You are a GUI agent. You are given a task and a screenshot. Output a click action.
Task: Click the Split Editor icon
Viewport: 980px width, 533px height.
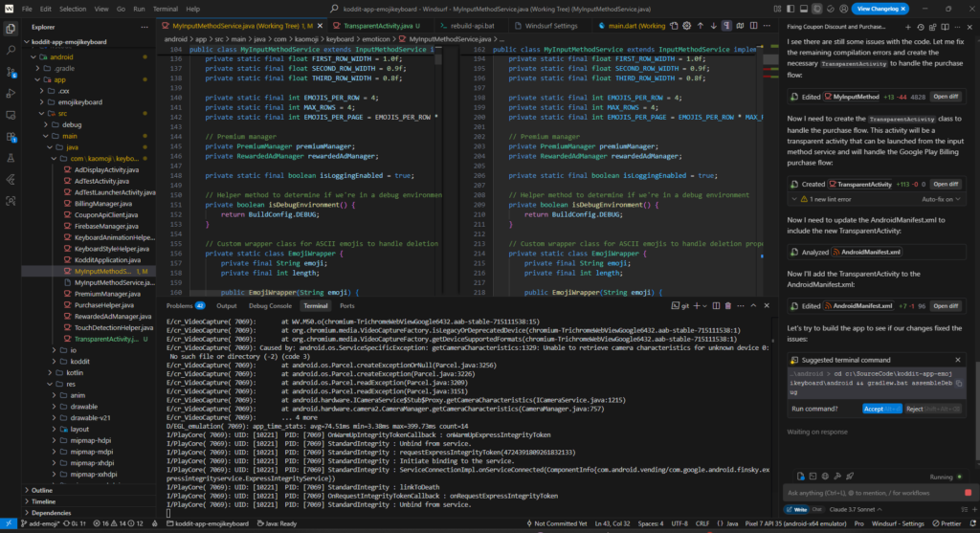coord(754,26)
